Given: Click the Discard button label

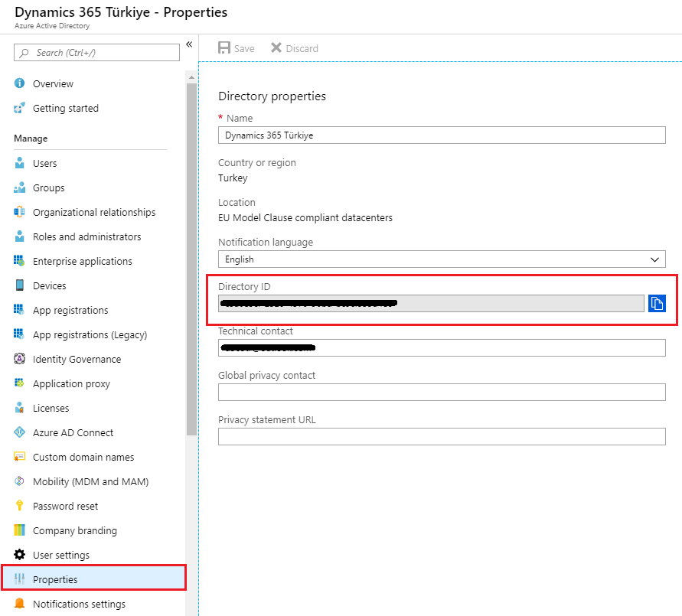Looking at the screenshot, I should point(302,48).
